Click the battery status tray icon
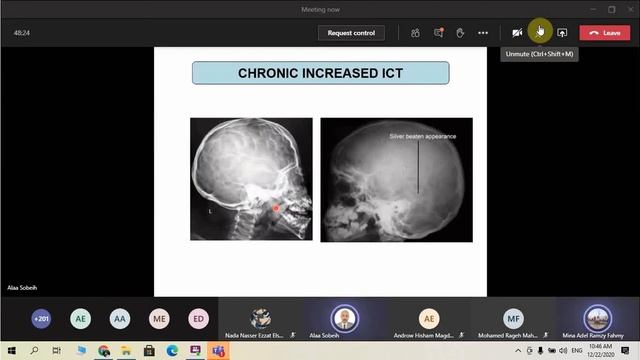The width and height of the screenshot is (640, 360). tap(552, 351)
